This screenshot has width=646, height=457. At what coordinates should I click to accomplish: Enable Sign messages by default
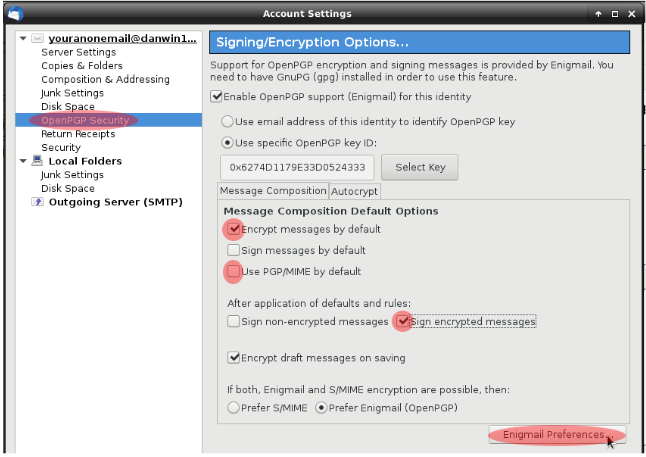pos(233,250)
